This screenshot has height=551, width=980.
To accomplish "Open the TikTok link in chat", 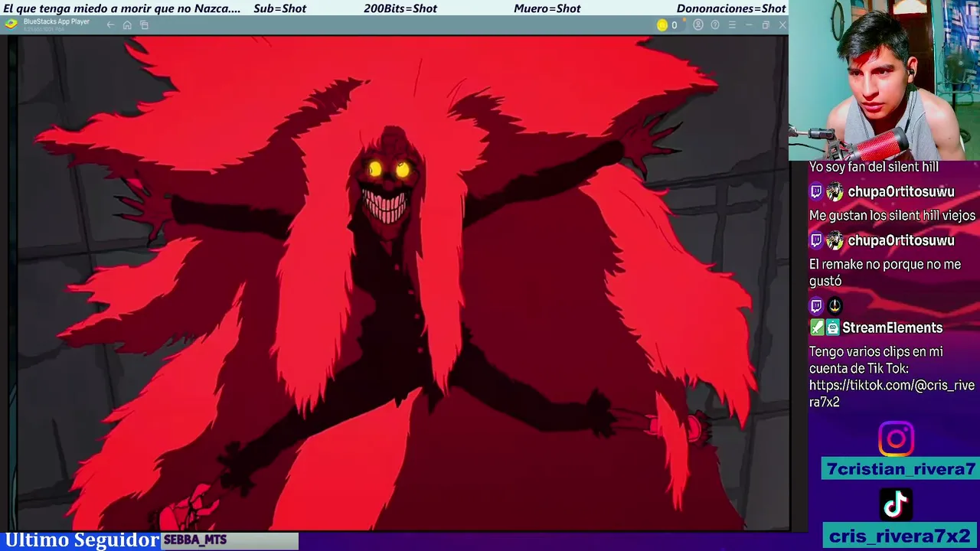I will point(892,393).
